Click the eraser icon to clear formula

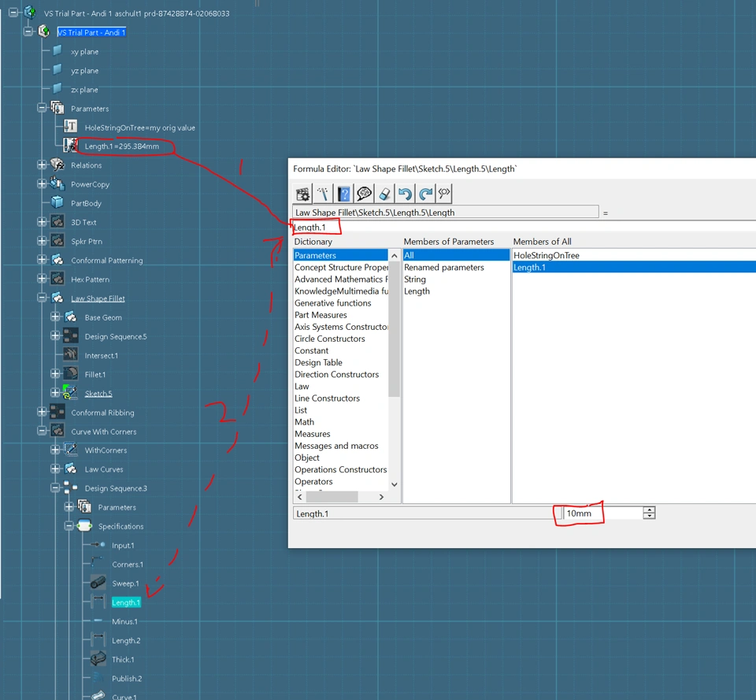point(384,194)
